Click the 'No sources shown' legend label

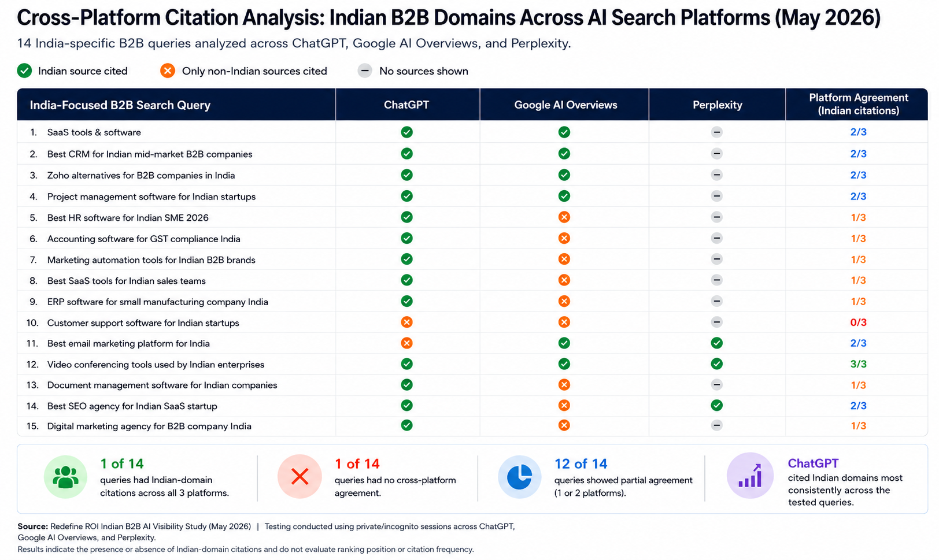[424, 71]
